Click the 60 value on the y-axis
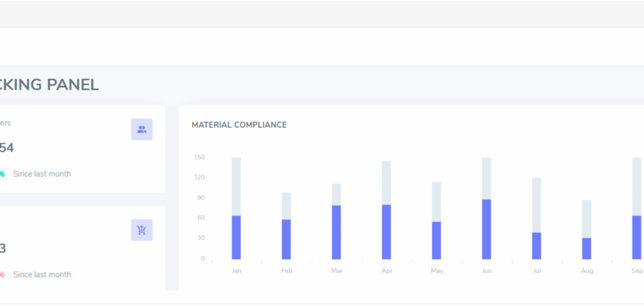644x307 pixels. click(201, 217)
